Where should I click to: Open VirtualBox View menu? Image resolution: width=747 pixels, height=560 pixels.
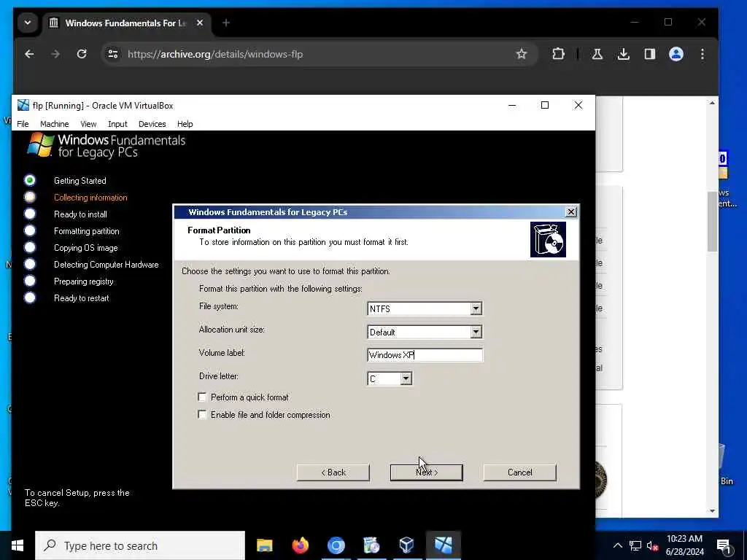[x=88, y=124]
